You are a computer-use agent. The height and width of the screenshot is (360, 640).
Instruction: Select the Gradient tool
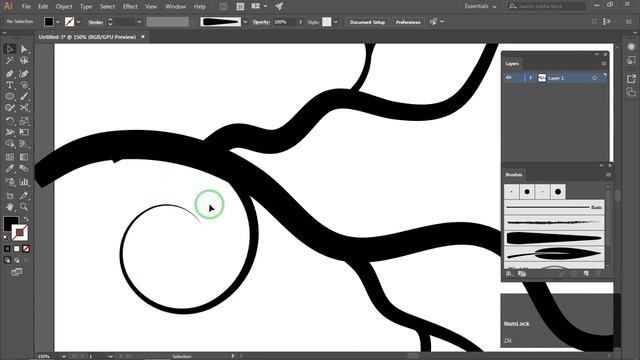[x=24, y=157]
